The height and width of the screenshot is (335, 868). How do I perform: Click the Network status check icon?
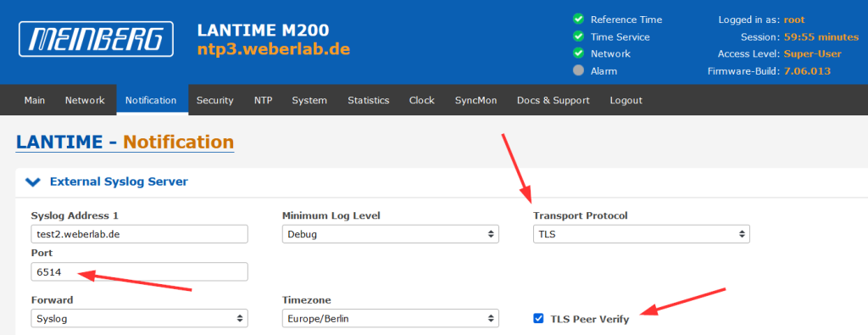click(x=578, y=53)
